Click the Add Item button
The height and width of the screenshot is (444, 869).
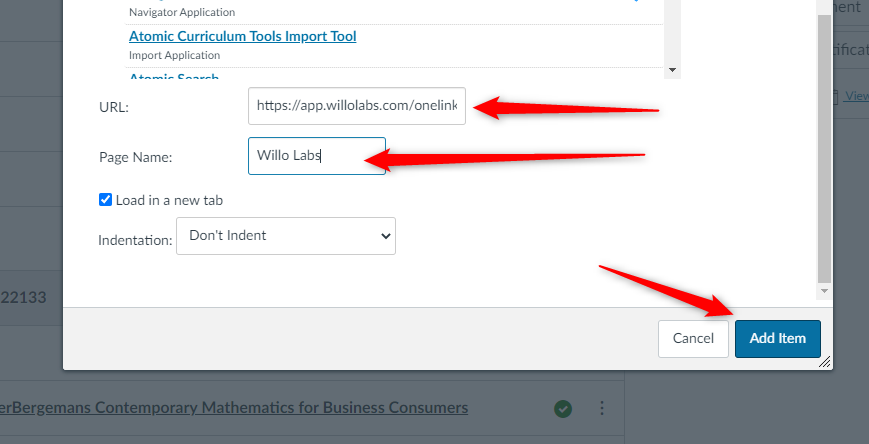coord(778,339)
